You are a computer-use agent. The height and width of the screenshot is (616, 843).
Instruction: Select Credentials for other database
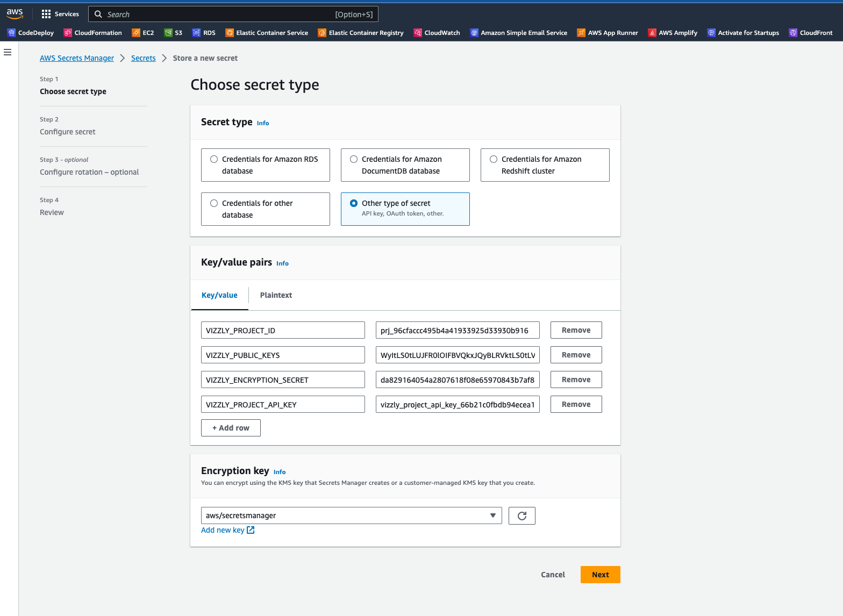266,209
